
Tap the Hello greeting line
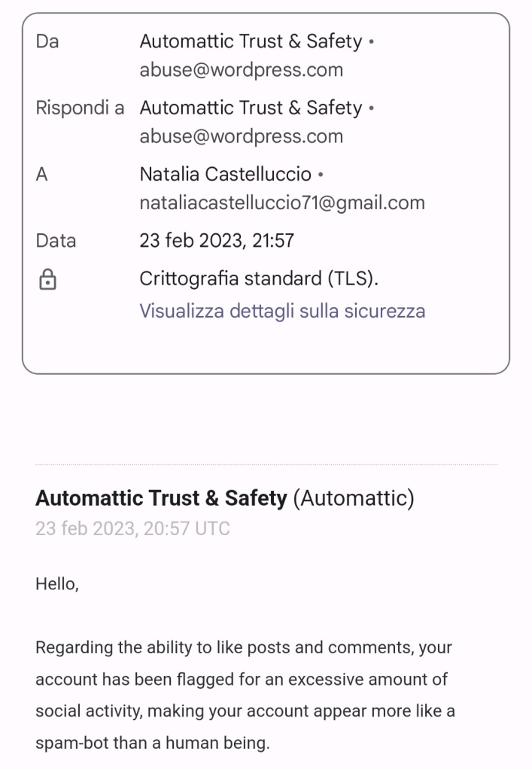57,583
